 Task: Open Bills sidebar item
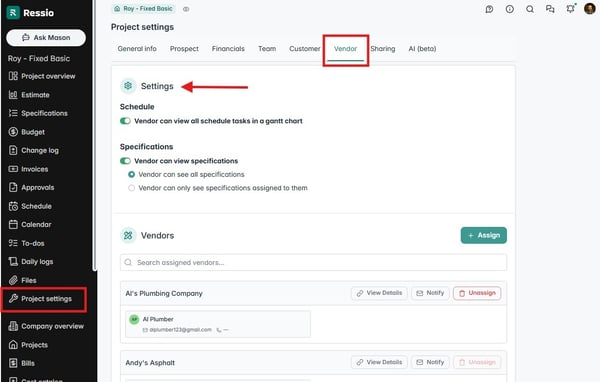22,364
